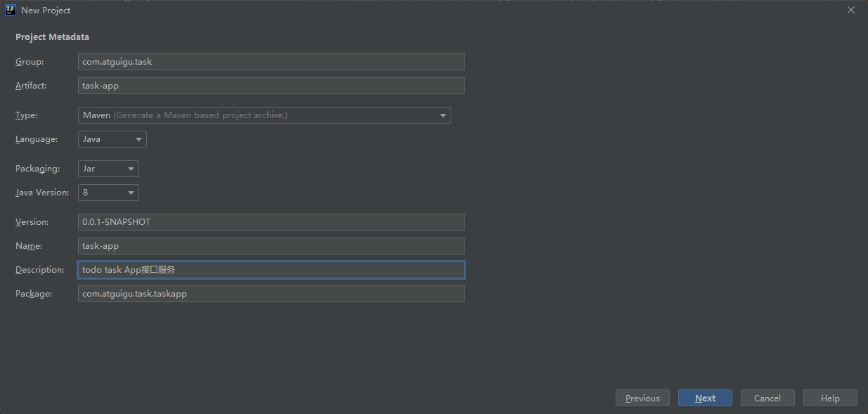Expand the Java Version dropdown
Image resolution: width=868 pixels, height=414 pixels.
pos(108,193)
